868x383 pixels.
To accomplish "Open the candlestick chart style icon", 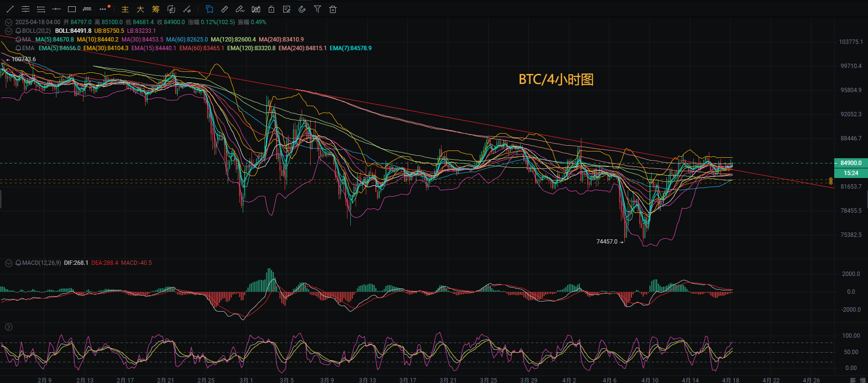I will 256,9.
